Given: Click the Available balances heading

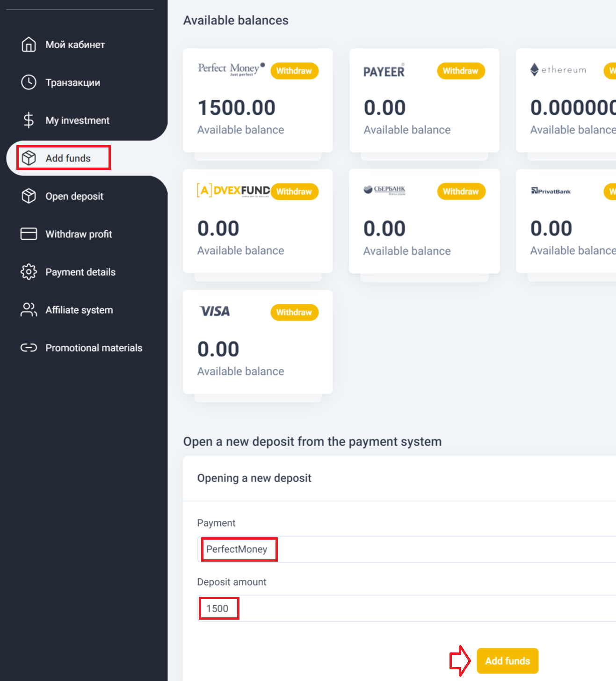Looking at the screenshot, I should point(236,20).
